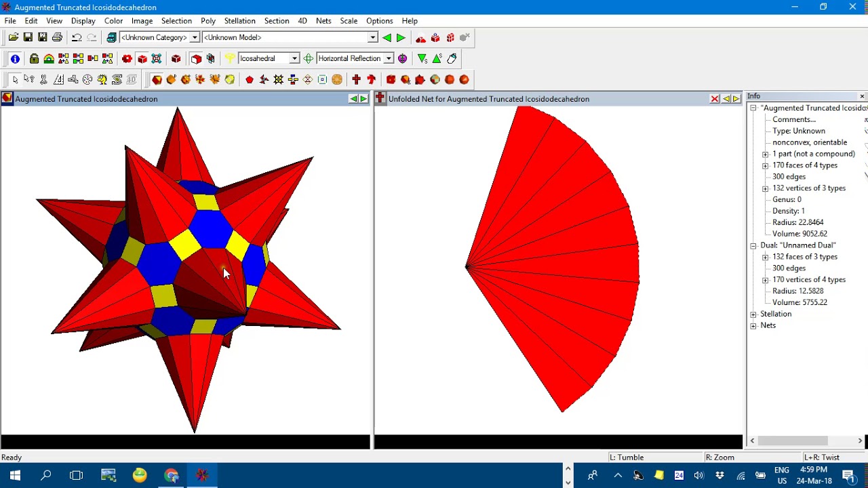Select 'Radius: 22.8464' row

click(797, 222)
